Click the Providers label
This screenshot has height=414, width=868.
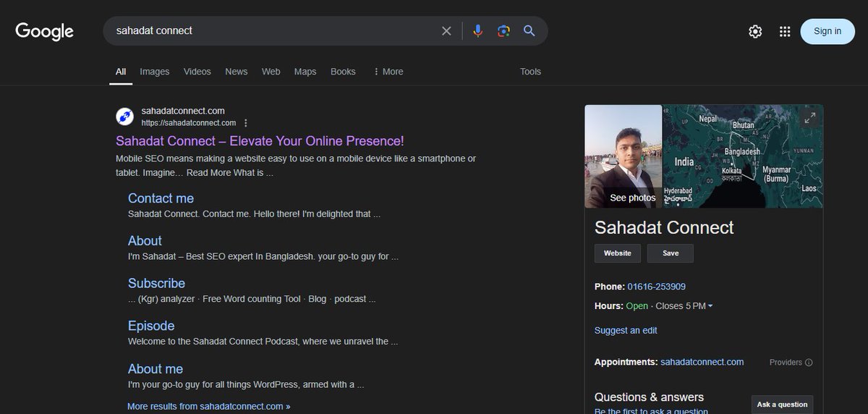[x=786, y=363]
